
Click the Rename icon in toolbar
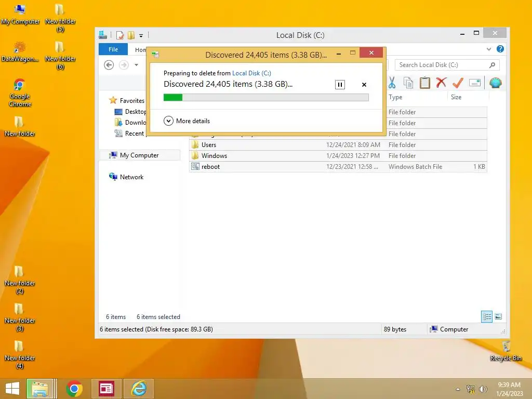click(x=475, y=83)
